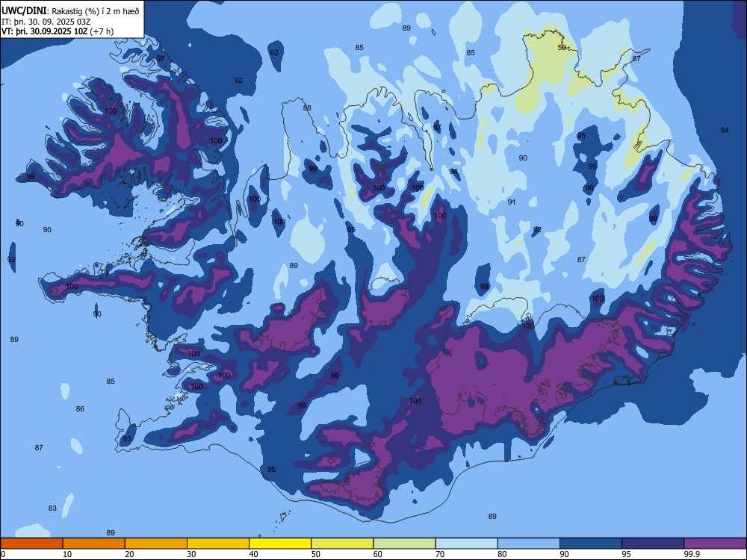Click the '96' humidity value on map

pyautogui.click(x=589, y=188)
